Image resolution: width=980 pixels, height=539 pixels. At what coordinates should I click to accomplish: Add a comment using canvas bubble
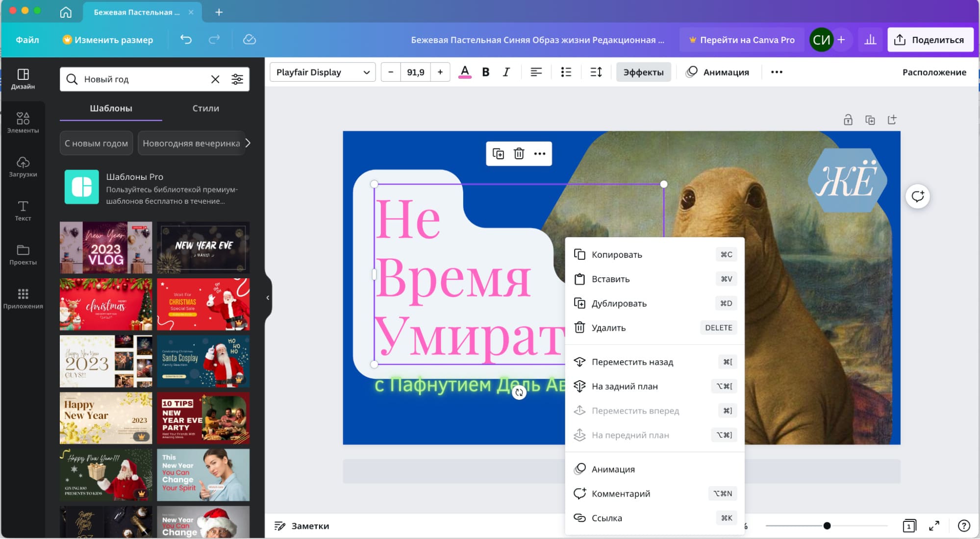pyautogui.click(x=918, y=196)
